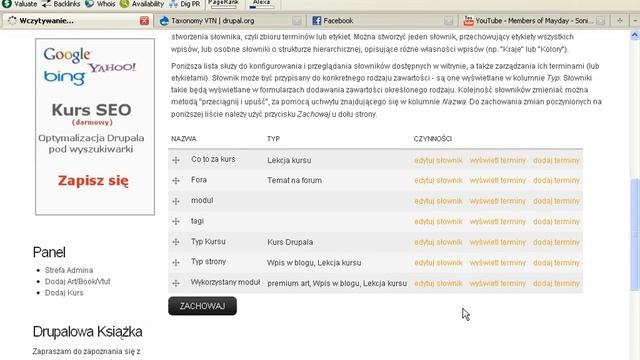Click the PageRank toolbar indicator
The image size is (640, 360).
(x=223, y=4)
